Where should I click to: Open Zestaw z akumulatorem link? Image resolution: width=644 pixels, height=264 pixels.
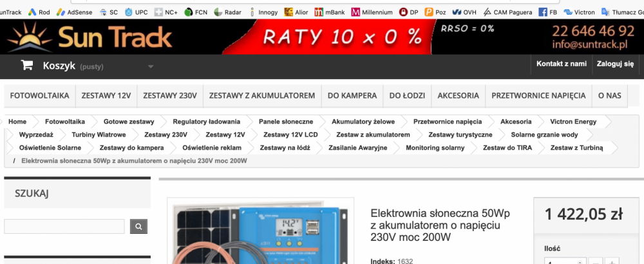pos(373,135)
